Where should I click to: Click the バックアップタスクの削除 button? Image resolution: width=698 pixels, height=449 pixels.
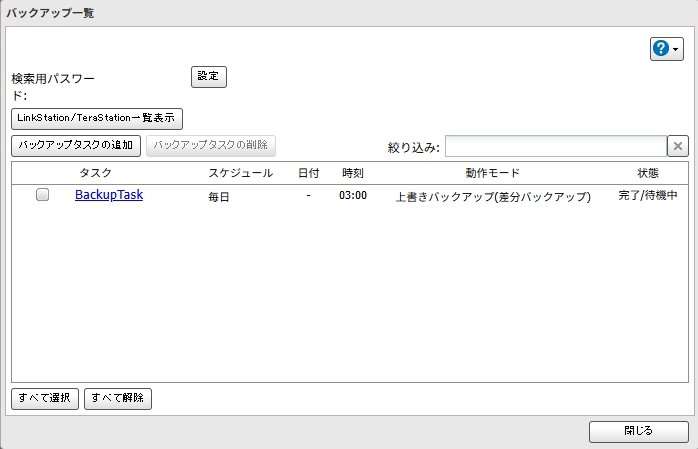211,146
